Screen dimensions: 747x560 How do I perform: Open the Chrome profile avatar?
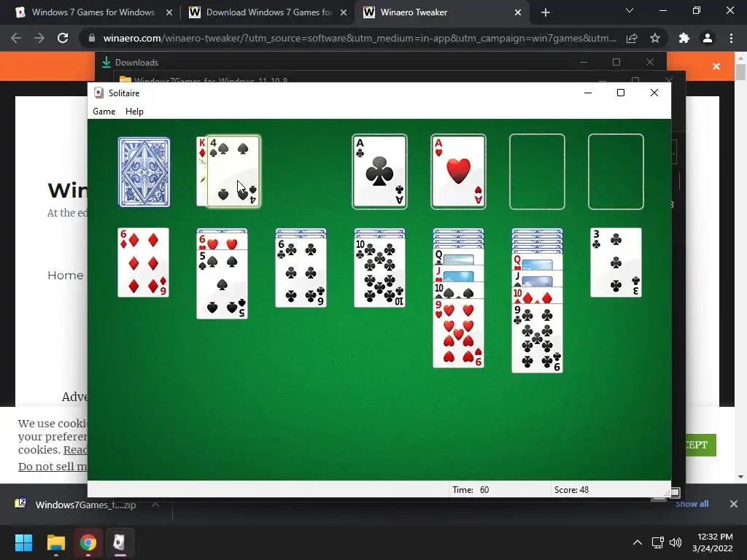coord(708,38)
